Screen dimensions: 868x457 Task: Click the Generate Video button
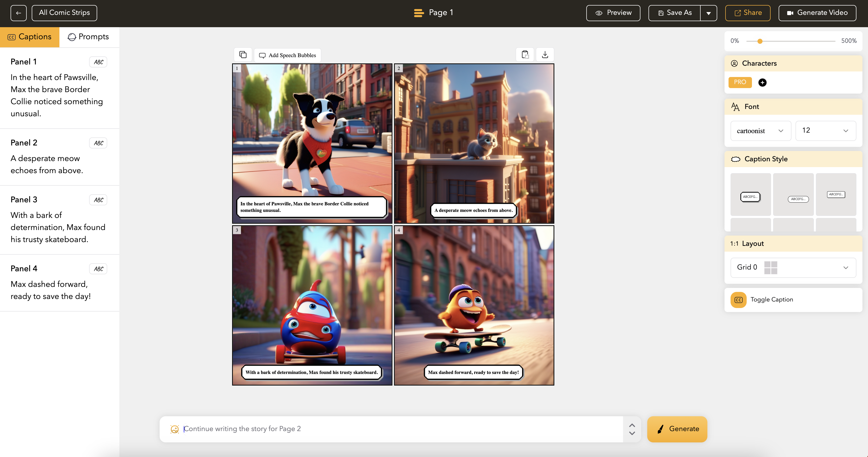(817, 13)
